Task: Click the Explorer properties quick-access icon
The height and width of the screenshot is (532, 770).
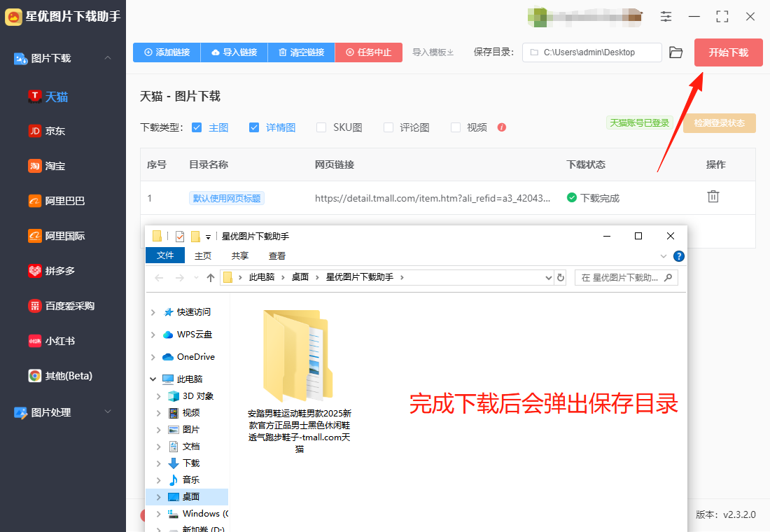Action: 180,237
